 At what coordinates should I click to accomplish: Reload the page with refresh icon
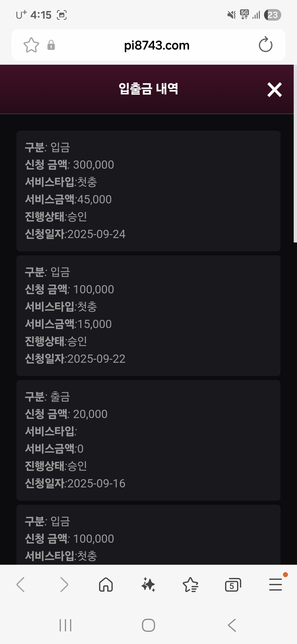click(x=265, y=45)
